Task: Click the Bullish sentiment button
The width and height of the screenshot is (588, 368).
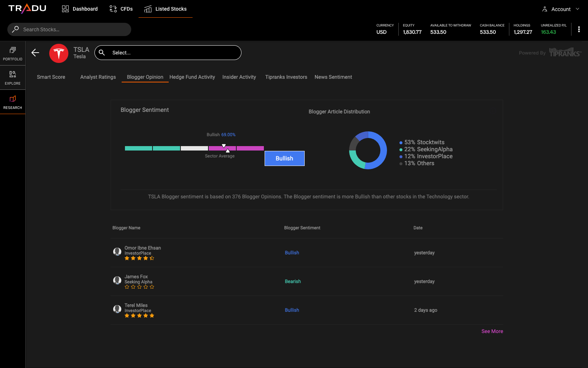Action: (x=284, y=158)
